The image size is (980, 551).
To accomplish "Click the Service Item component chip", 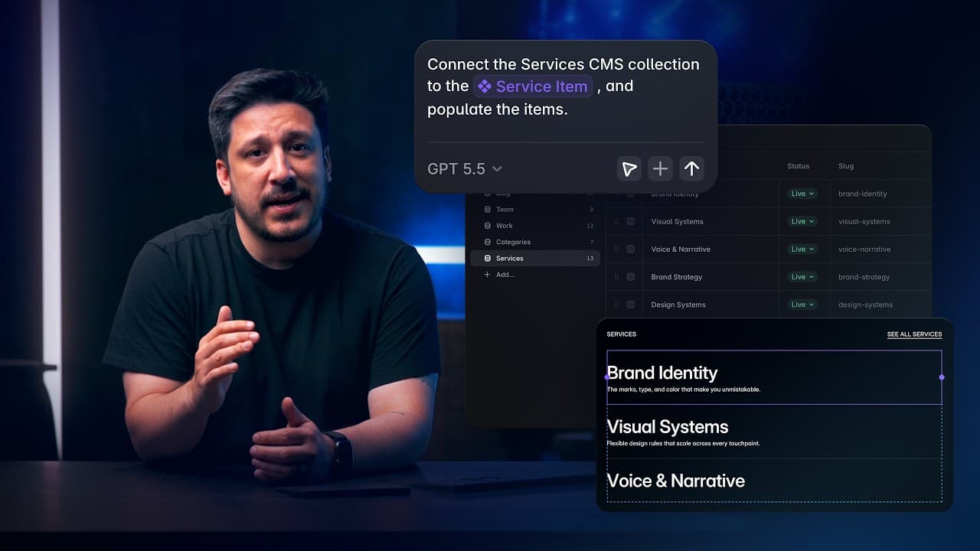I will (x=533, y=86).
